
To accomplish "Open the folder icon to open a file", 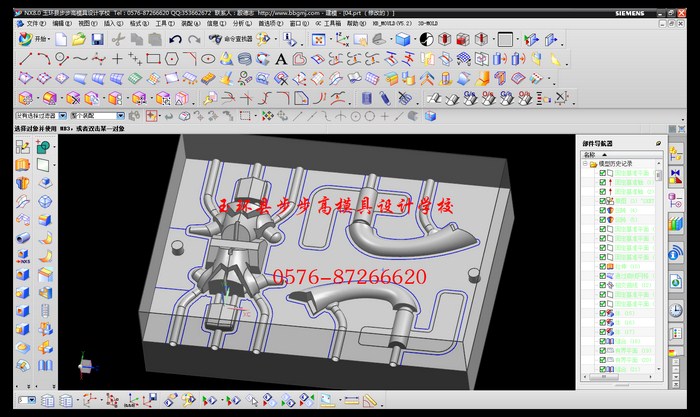I will tap(78, 39).
